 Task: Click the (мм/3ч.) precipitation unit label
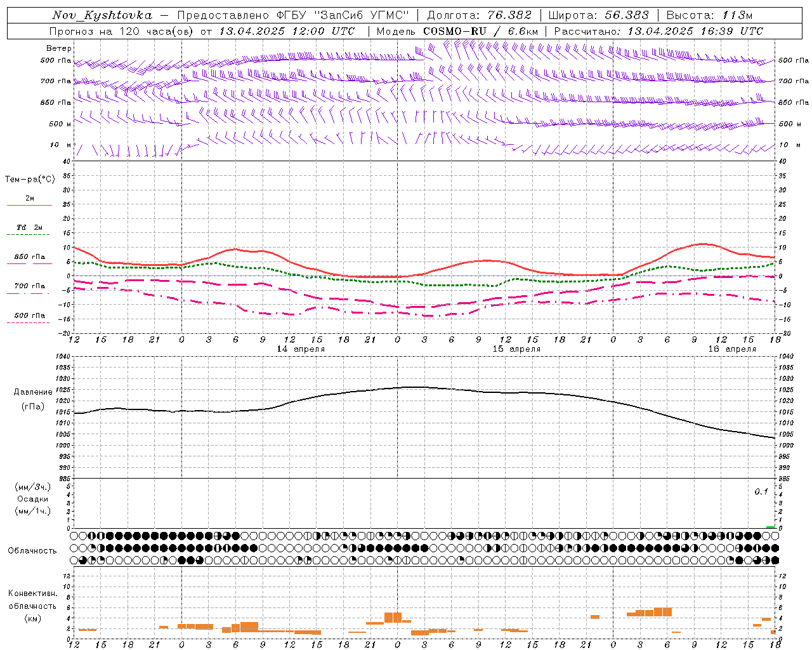pos(33,487)
